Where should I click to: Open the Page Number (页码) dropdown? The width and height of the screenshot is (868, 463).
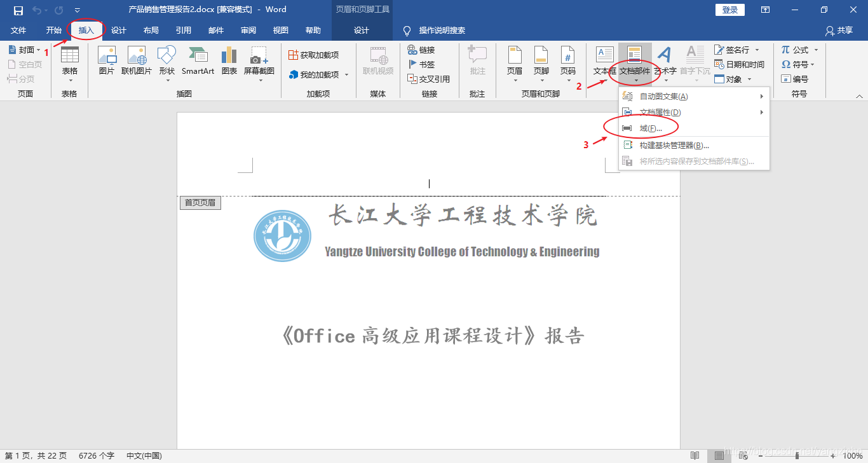[x=568, y=64]
